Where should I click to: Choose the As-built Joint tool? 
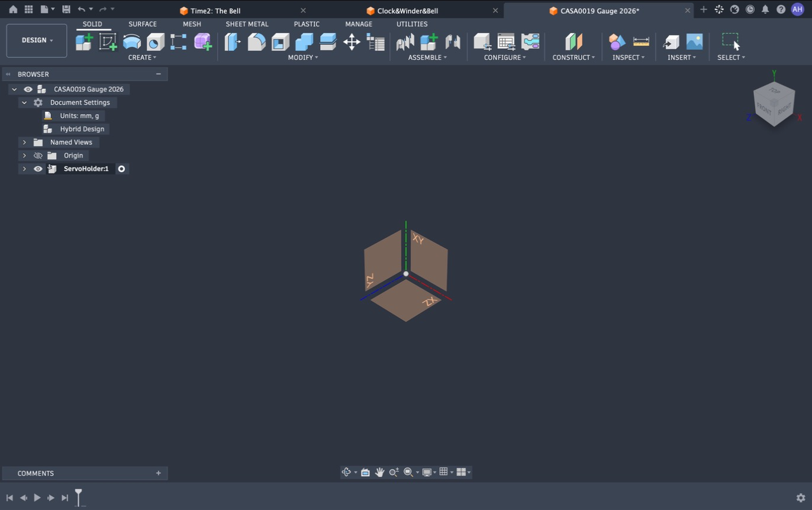452,41
